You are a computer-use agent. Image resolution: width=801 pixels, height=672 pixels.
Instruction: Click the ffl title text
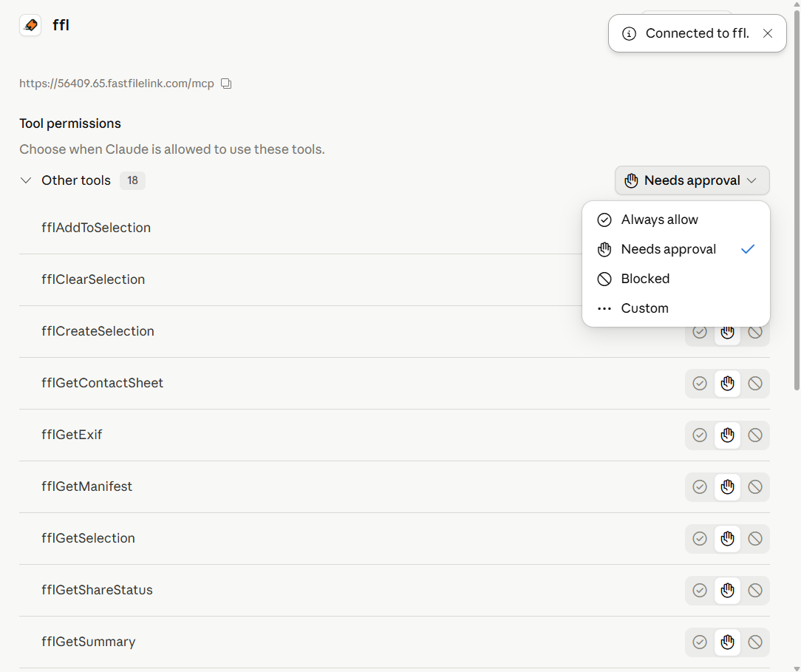61,25
